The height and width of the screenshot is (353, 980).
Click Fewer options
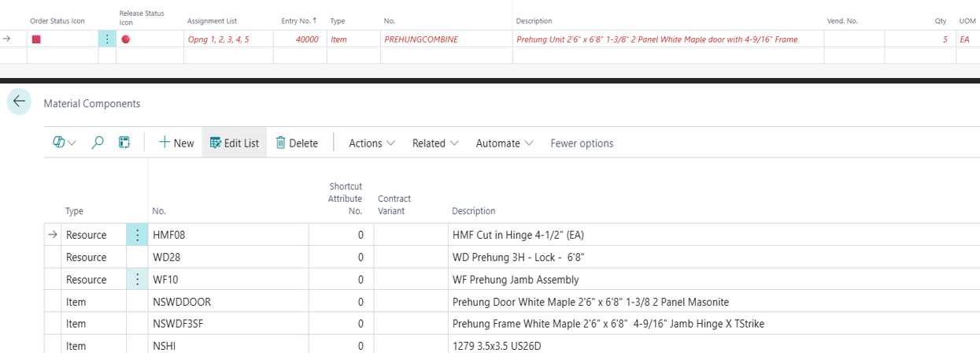582,143
